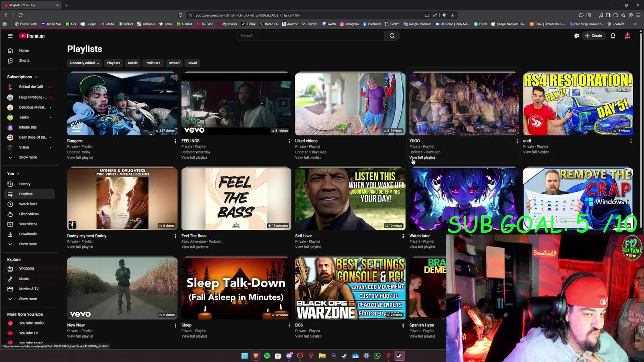This screenshot has width=644, height=362.
Task: Open three-dot menu for YUGO playlist
Action: 517,141
